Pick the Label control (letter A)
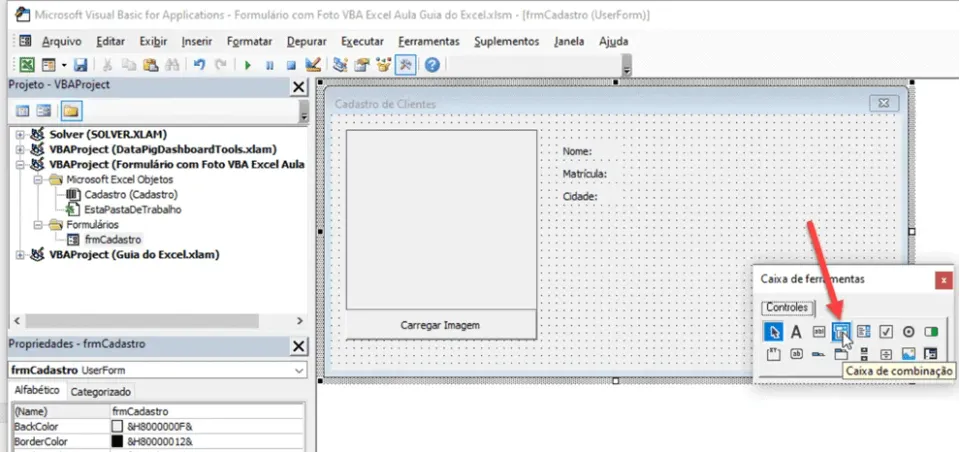This screenshot has height=452, width=960. coord(796,332)
